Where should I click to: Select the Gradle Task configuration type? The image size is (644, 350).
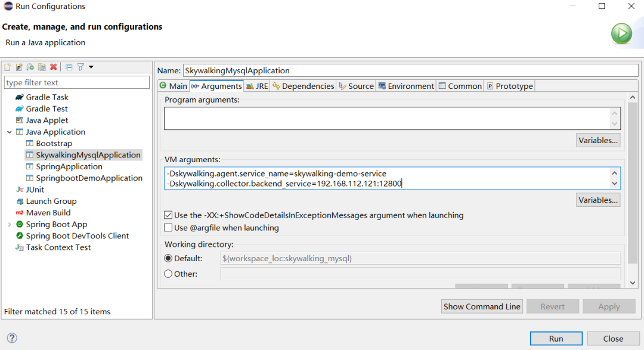(42, 97)
